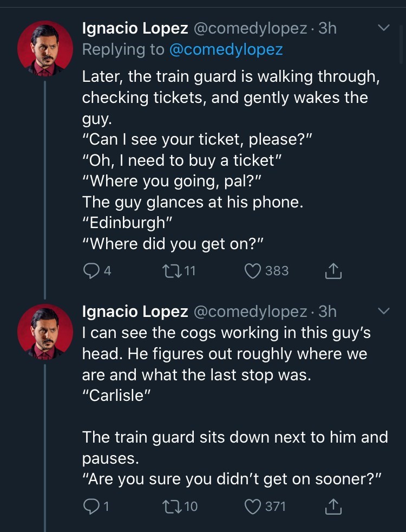The image size is (406, 532).
Task: Like the tweet with 383 likes
Action: [x=254, y=270]
